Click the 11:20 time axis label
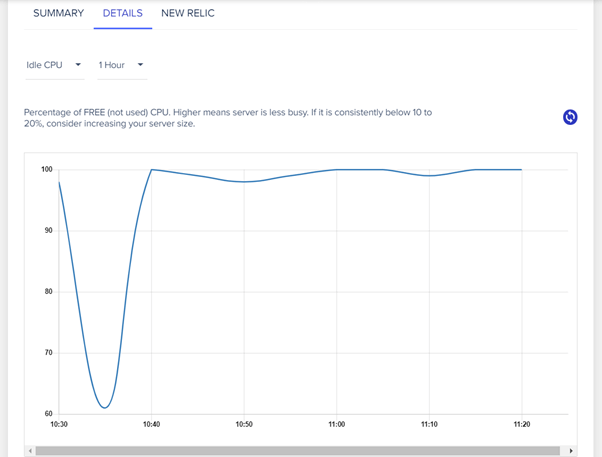Image resolution: width=602 pixels, height=457 pixels. (x=522, y=424)
